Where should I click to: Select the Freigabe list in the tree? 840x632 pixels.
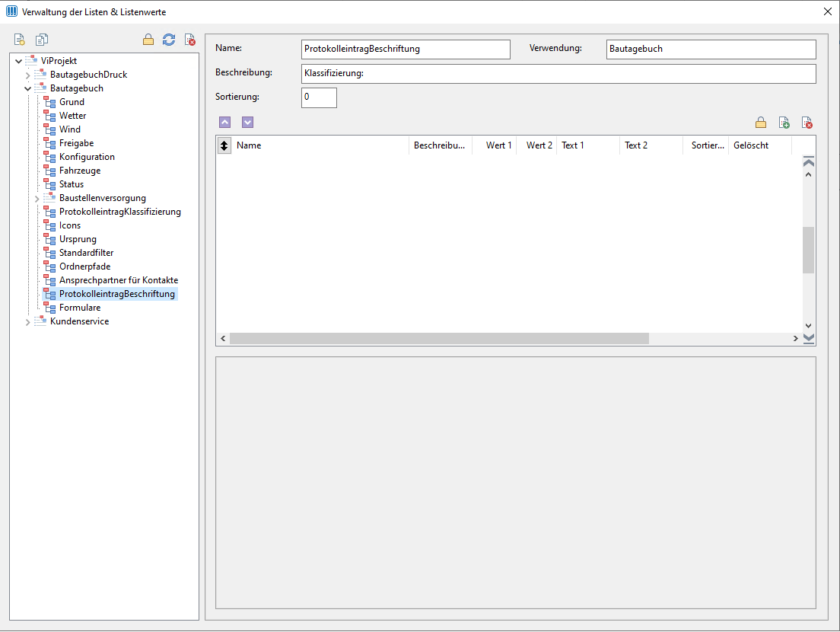tap(77, 143)
